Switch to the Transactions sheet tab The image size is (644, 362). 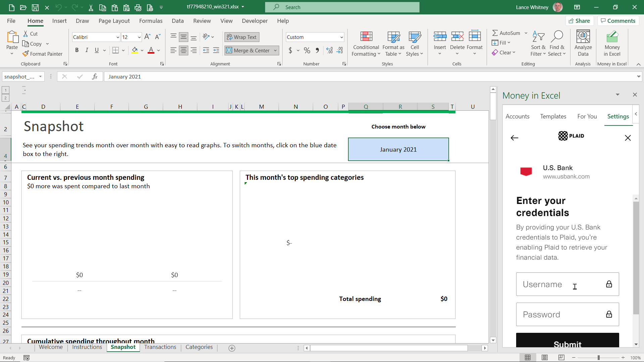[x=160, y=347]
